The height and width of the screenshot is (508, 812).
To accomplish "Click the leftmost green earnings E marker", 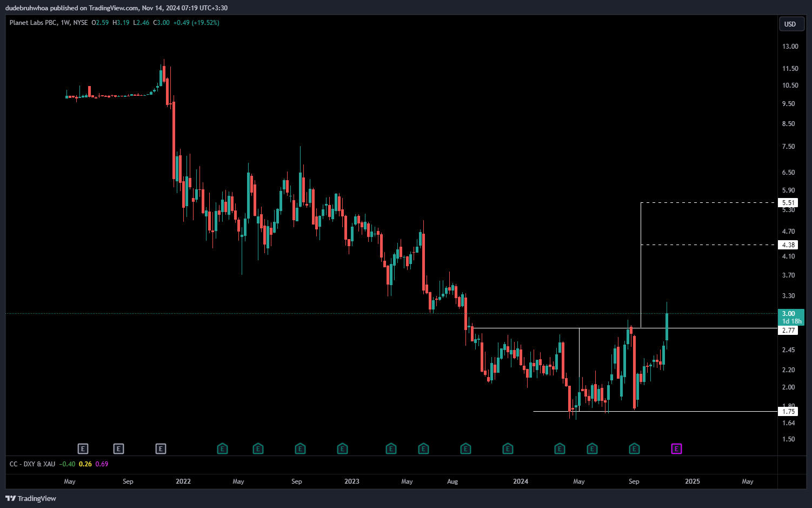I will point(222,448).
